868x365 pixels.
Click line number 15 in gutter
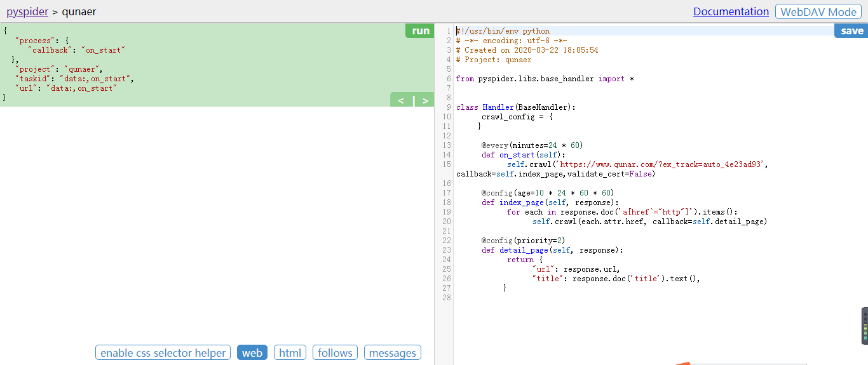tap(448, 164)
